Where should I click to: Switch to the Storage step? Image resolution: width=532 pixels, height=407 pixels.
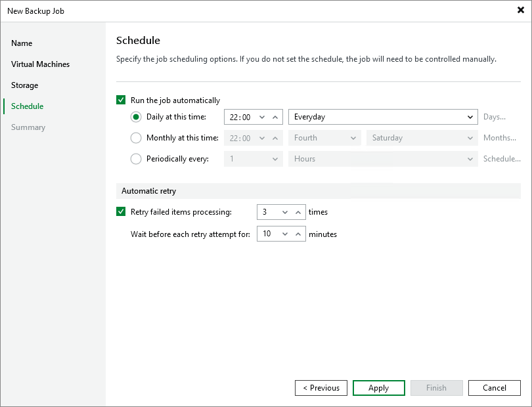point(24,85)
